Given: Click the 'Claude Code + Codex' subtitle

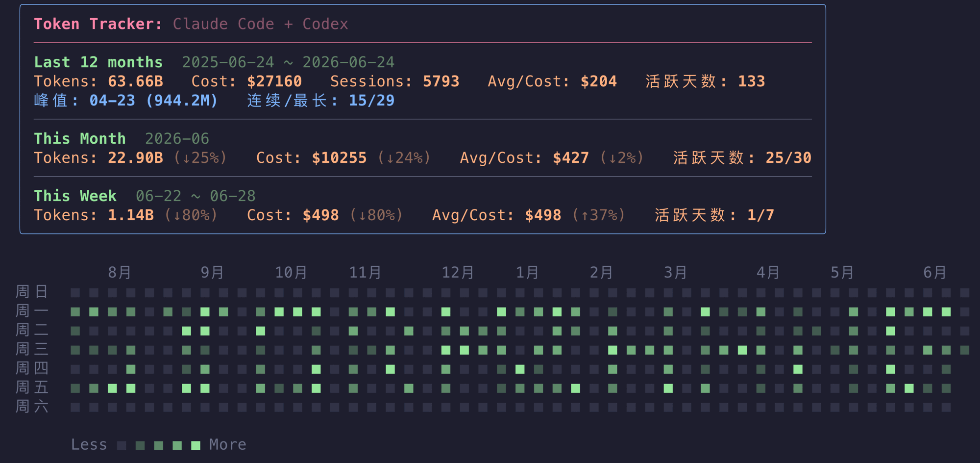Looking at the screenshot, I should pyautogui.click(x=260, y=24).
